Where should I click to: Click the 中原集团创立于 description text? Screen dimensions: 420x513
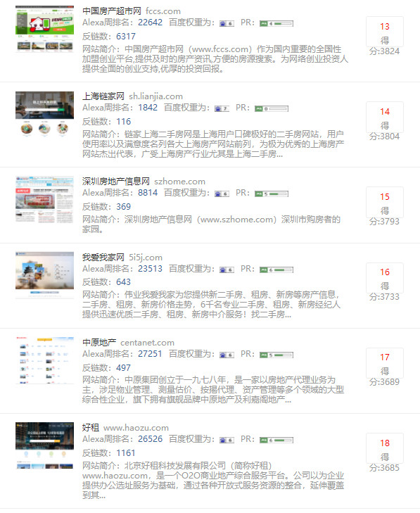pyautogui.click(x=213, y=390)
